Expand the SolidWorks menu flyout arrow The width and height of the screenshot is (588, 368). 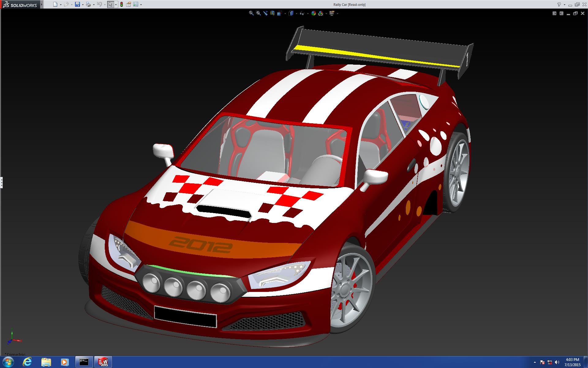point(42,4)
